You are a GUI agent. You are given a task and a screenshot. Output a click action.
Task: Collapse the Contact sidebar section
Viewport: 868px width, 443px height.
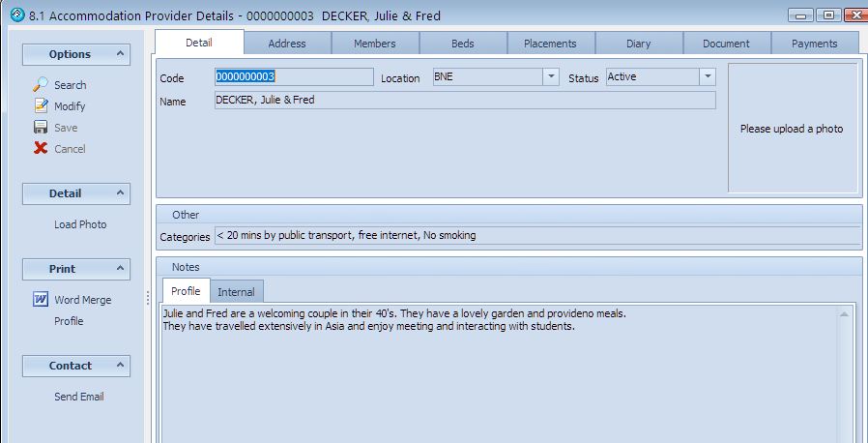pos(120,366)
